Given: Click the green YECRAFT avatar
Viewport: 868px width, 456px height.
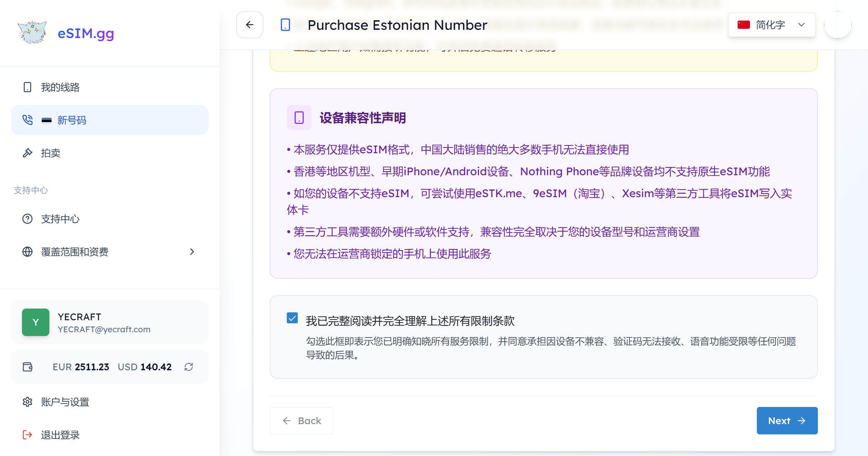Looking at the screenshot, I should click(x=35, y=322).
